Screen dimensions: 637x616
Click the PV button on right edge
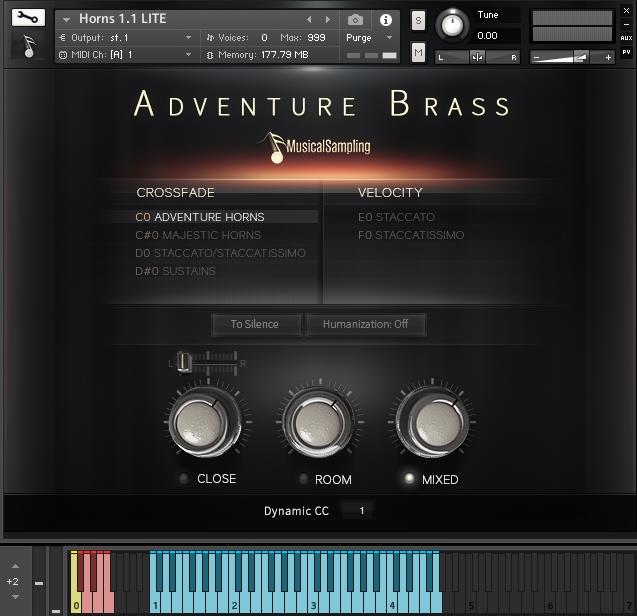click(x=626, y=52)
